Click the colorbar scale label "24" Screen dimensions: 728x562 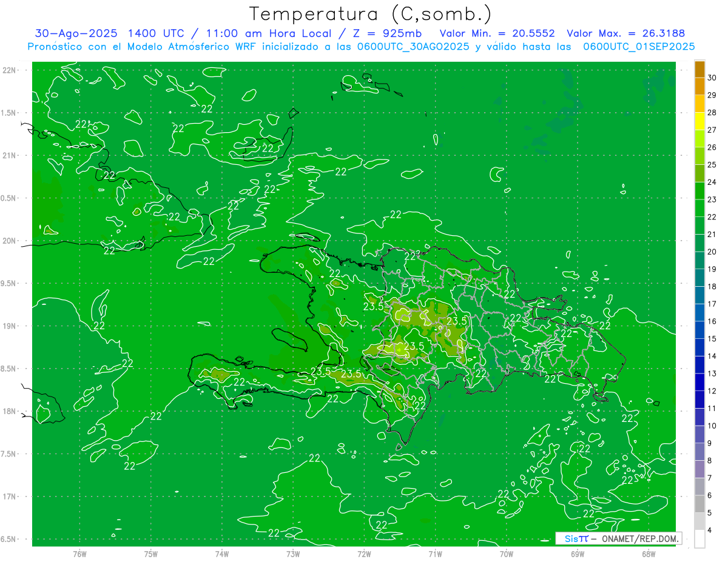tap(712, 182)
